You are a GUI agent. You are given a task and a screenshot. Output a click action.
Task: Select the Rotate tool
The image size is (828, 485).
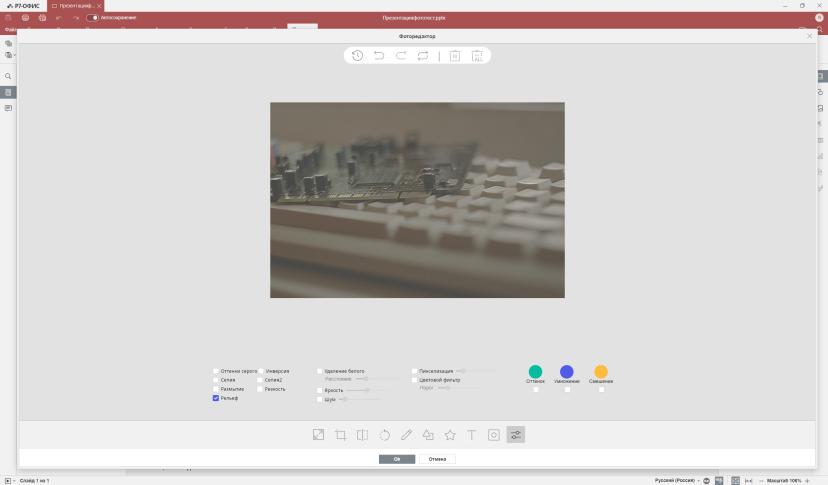(x=384, y=435)
